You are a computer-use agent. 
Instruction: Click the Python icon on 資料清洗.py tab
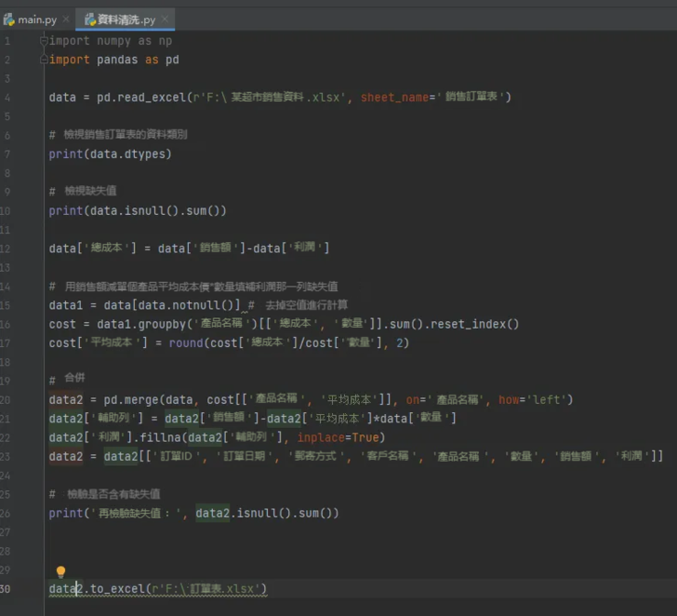[x=90, y=20]
